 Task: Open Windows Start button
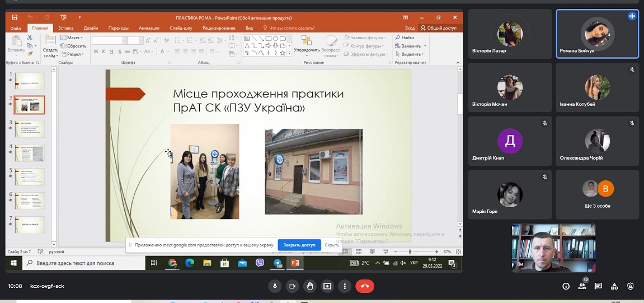tap(14, 263)
